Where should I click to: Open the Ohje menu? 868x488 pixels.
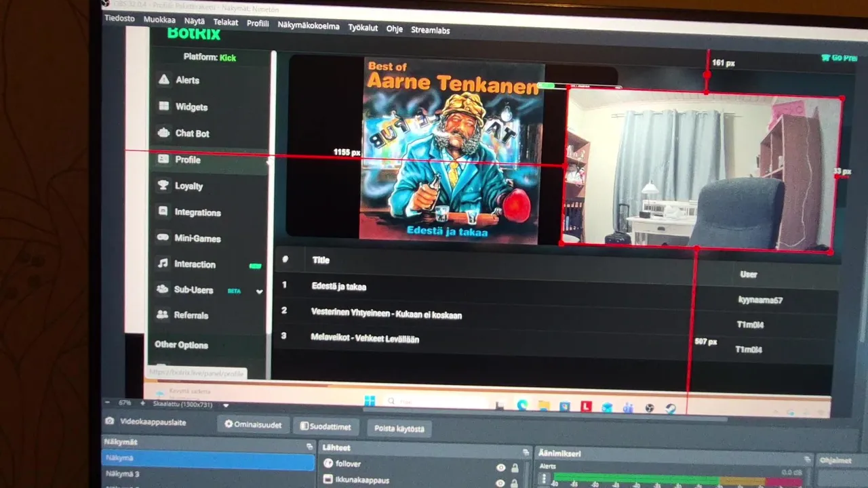coord(395,29)
